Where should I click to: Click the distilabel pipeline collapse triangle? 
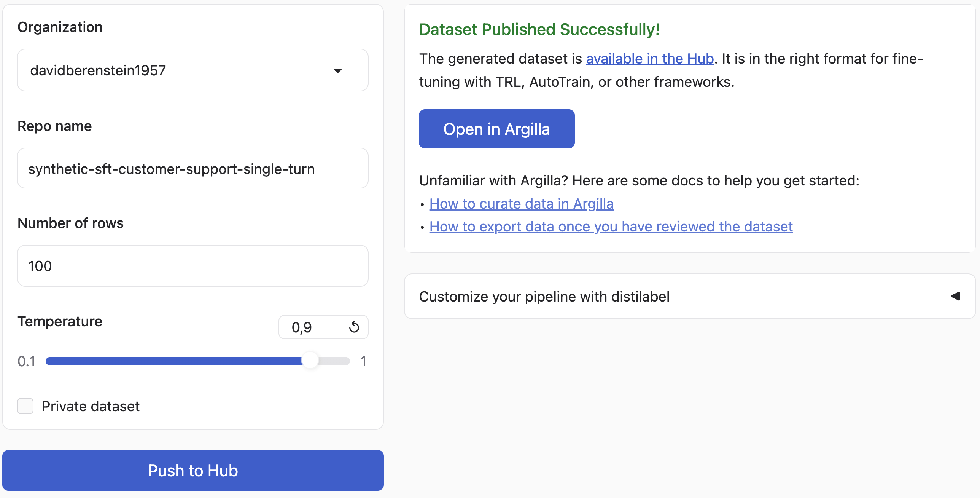pos(955,296)
